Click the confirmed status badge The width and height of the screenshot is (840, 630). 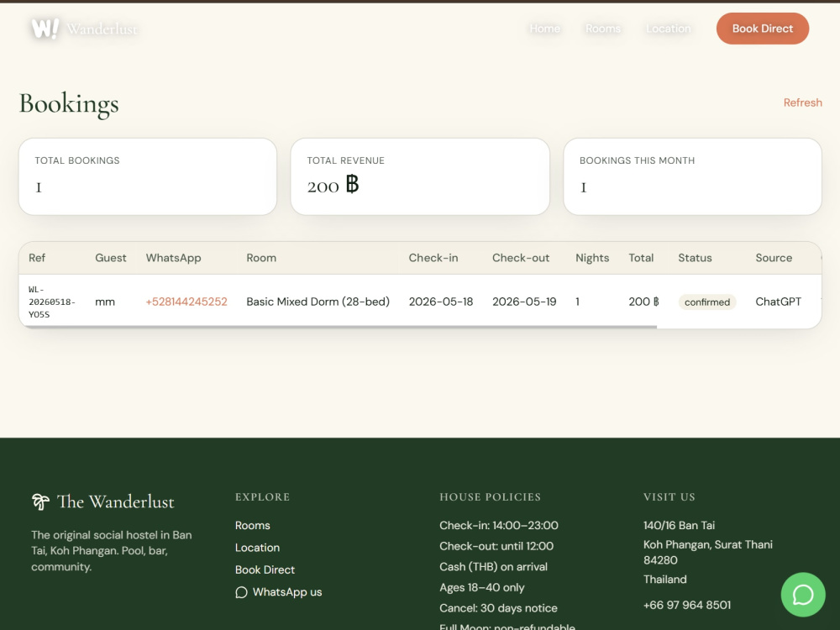pyautogui.click(x=707, y=302)
